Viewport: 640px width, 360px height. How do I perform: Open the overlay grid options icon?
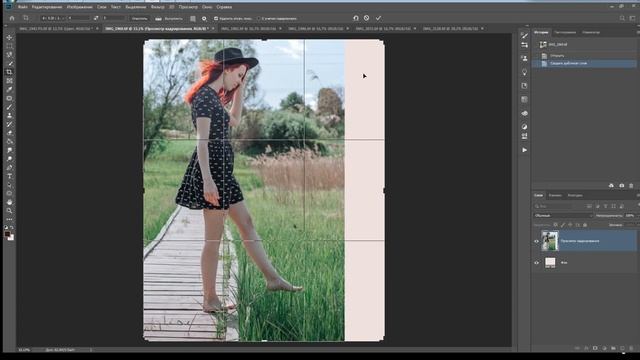click(193, 18)
